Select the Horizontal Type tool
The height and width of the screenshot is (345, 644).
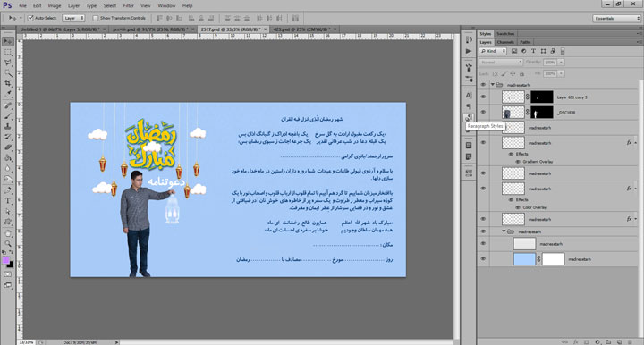(x=8, y=201)
